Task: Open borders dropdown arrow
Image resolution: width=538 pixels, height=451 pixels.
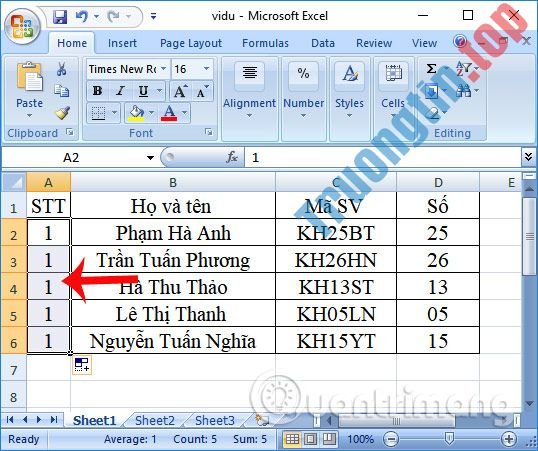Action: (x=115, y=113)
